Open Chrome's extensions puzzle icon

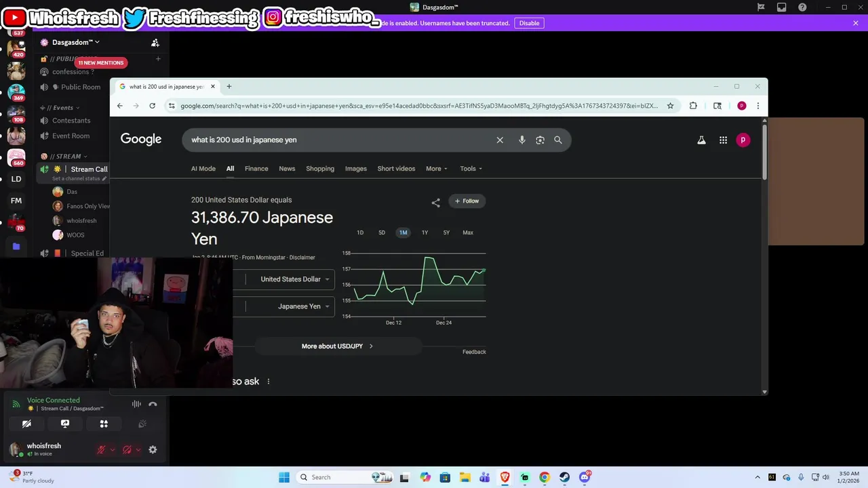(693, 106)
